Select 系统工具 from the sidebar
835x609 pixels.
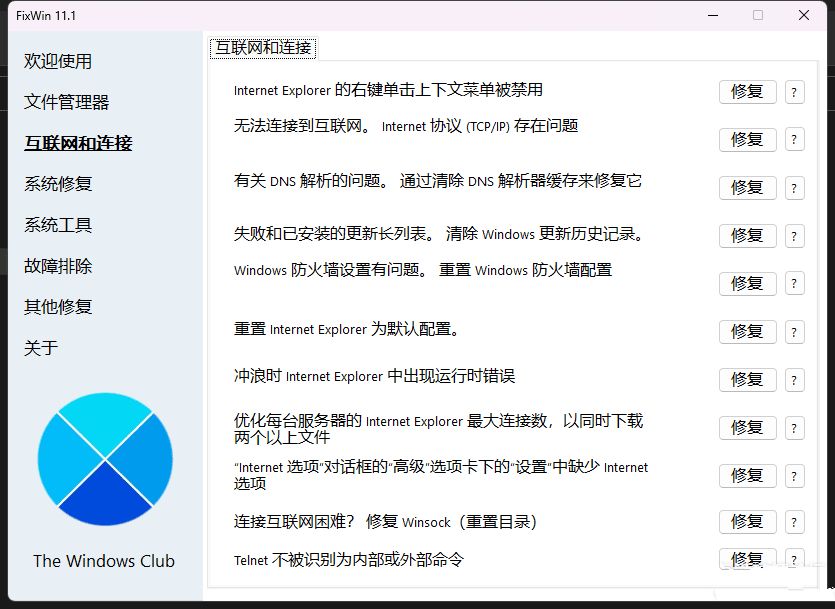(x=58, y=225)
